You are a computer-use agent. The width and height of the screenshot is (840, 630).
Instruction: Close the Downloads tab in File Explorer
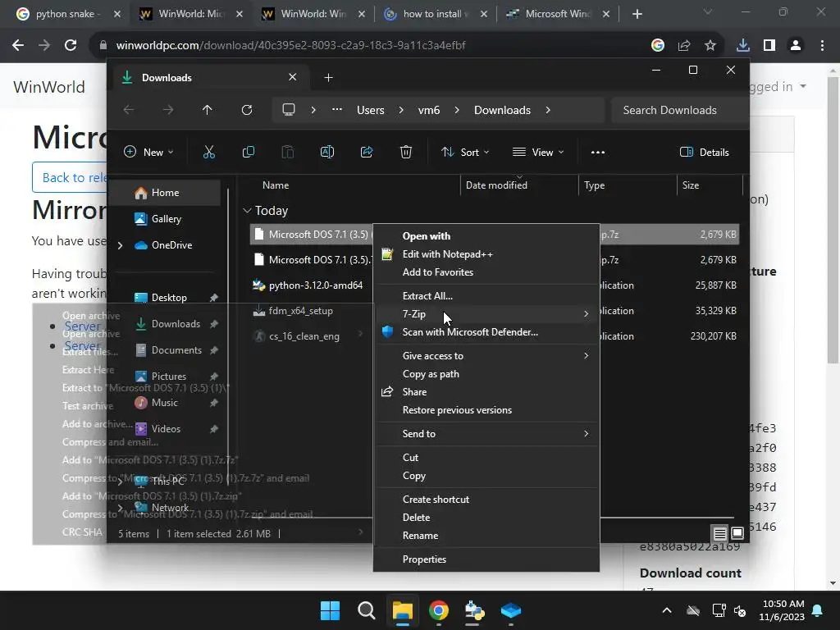tap(293, 77)
